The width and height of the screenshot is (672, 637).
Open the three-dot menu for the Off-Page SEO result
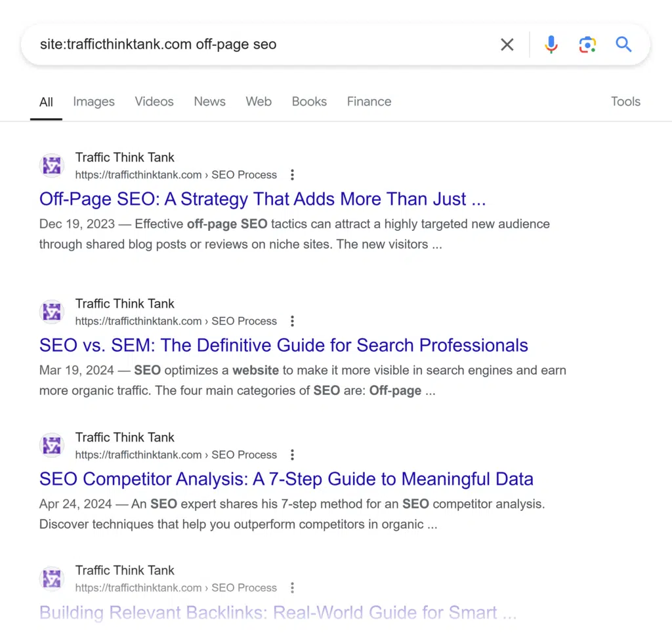point(292,175)
